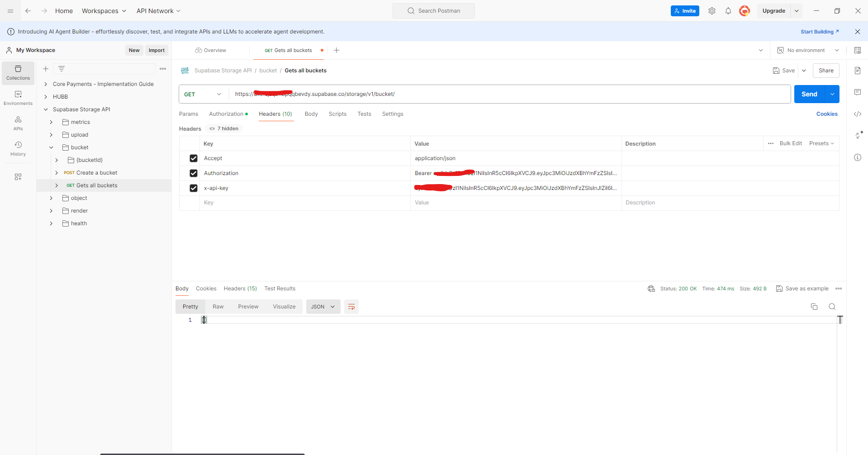Viewport: 868px width, 455px height.
Task: Click the Share button
Action: tap(826, 71)
